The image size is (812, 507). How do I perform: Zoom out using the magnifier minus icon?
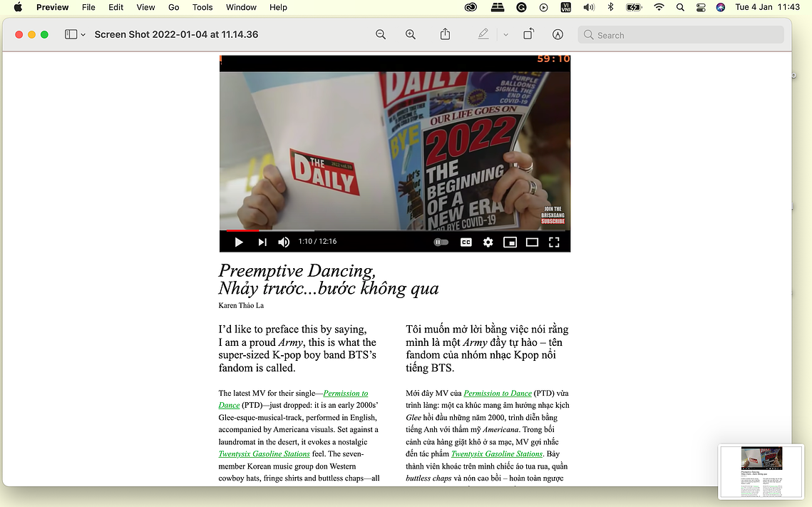tap(381, 34)
